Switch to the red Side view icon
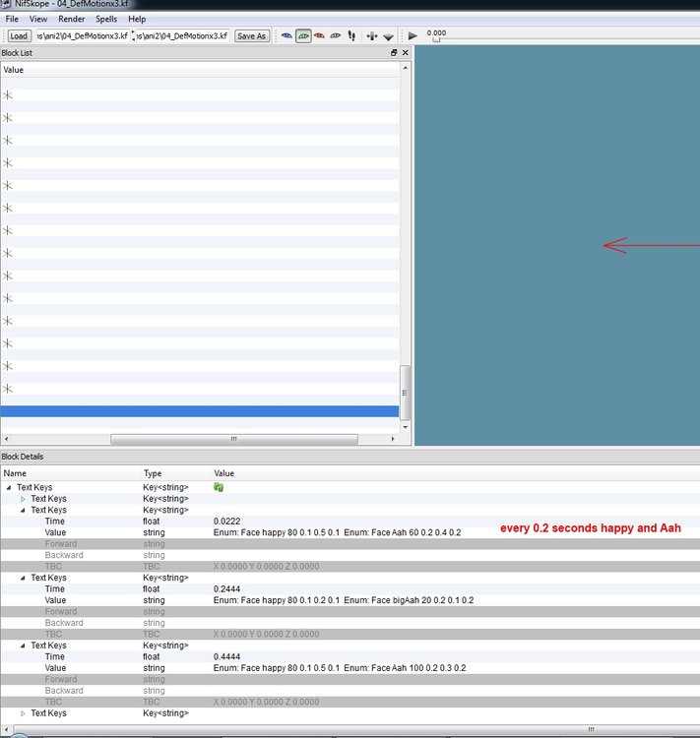The height and width of the screenshot is (738, 700). click(319, 35)
